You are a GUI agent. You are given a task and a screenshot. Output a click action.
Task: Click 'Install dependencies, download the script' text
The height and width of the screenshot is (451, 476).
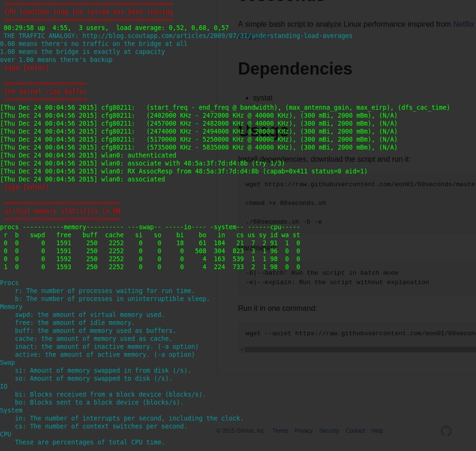pyautogui.click(x=324, y=159)
